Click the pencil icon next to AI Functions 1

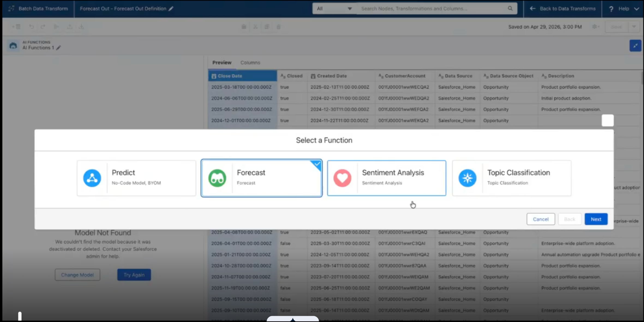tap(58, 48)
